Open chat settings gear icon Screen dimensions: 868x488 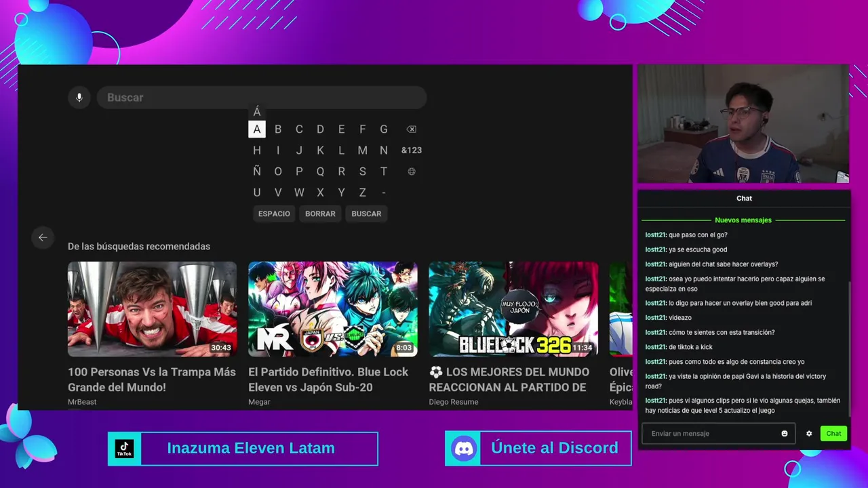(x=809, y=434)
